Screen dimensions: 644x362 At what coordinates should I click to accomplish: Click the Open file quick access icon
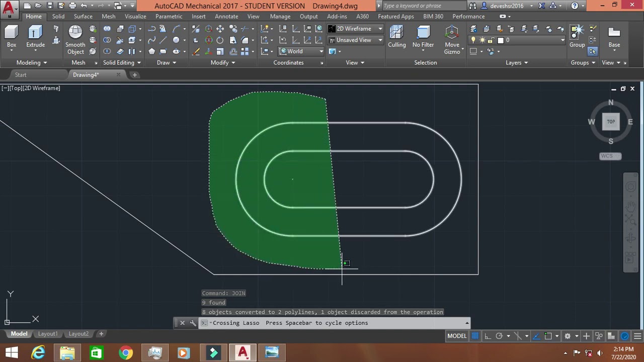(x=38, y=6)
